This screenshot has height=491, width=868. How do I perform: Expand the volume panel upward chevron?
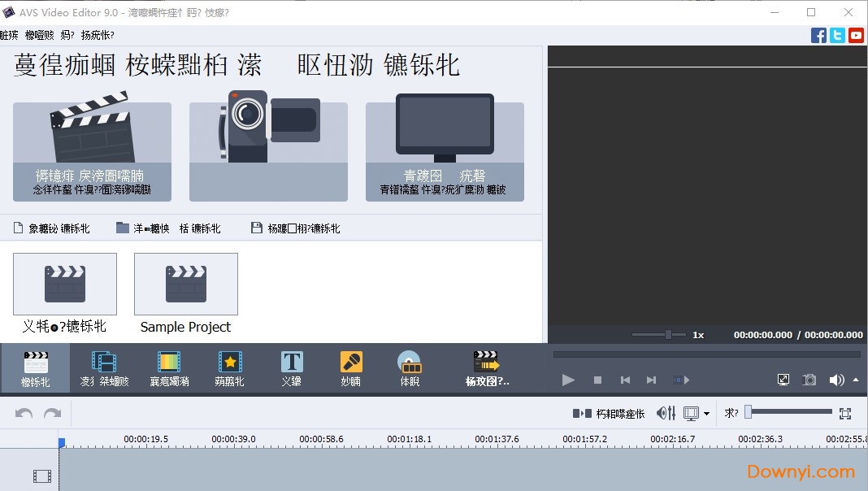[x=856, y=379]
